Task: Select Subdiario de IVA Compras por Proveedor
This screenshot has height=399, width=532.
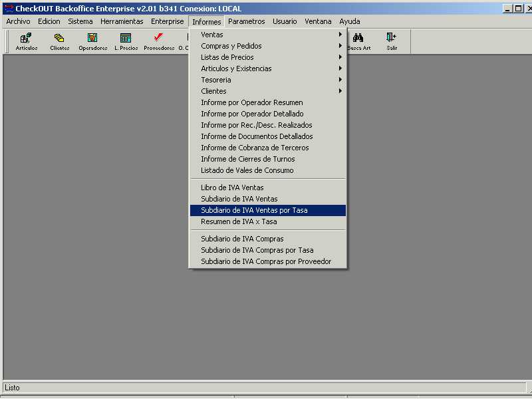Action: point(268,261)
